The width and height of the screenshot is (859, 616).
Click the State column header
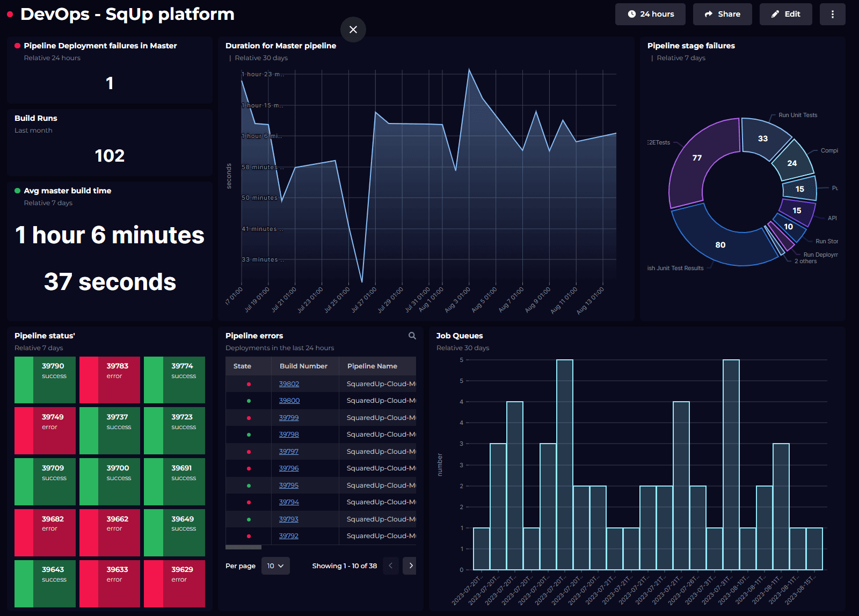tap(242, 366)
